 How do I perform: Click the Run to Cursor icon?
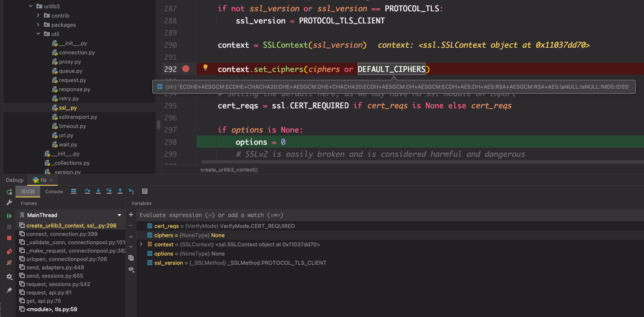pos(131,191)
